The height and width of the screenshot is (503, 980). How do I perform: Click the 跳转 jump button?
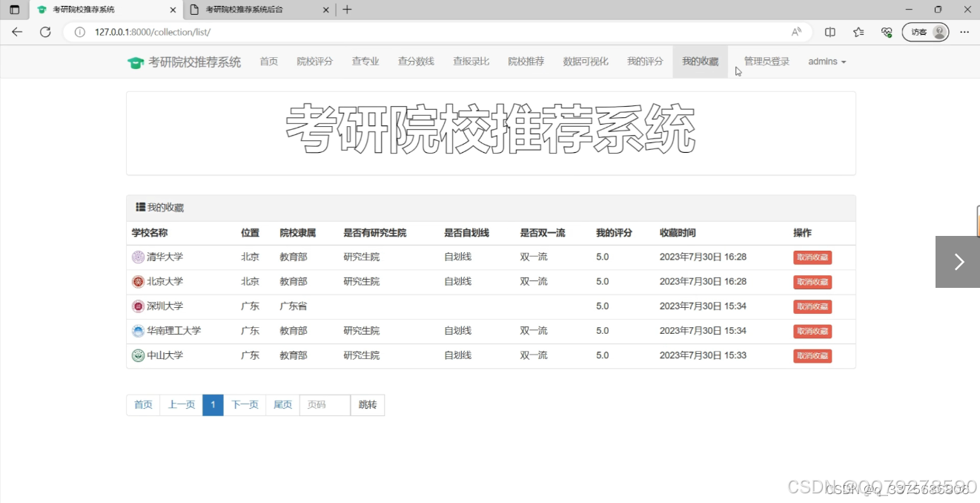[368, 405]
